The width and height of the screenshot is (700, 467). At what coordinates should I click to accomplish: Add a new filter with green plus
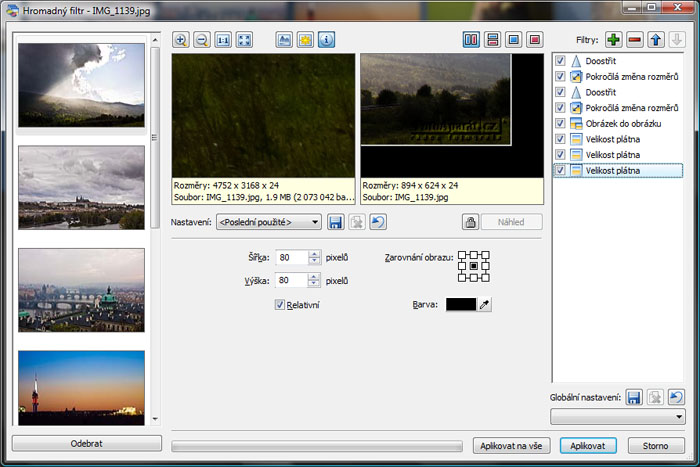pos(613,40)
